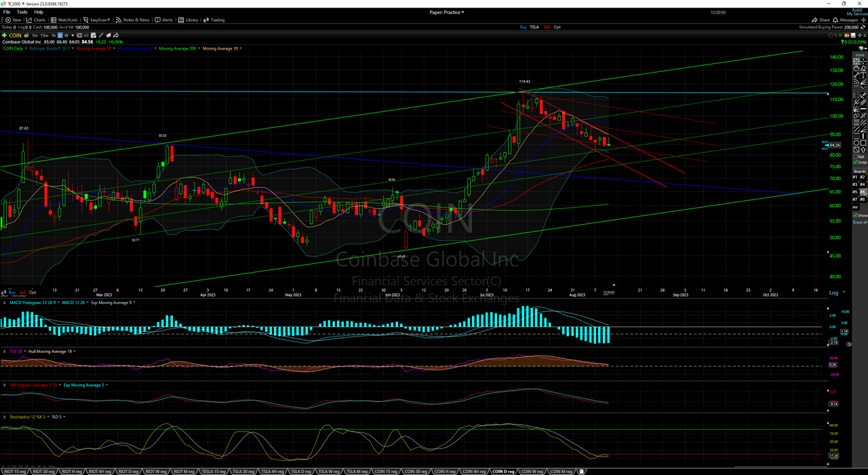Click the New button in the toolbar
The image size is (868, 475).
pyautogui.click(x=14, y=20)
